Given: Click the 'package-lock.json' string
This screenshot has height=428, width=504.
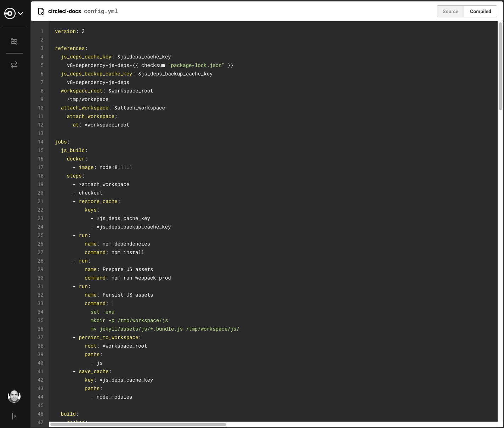Looking at the screenshot, I should (x=196, y=65).
